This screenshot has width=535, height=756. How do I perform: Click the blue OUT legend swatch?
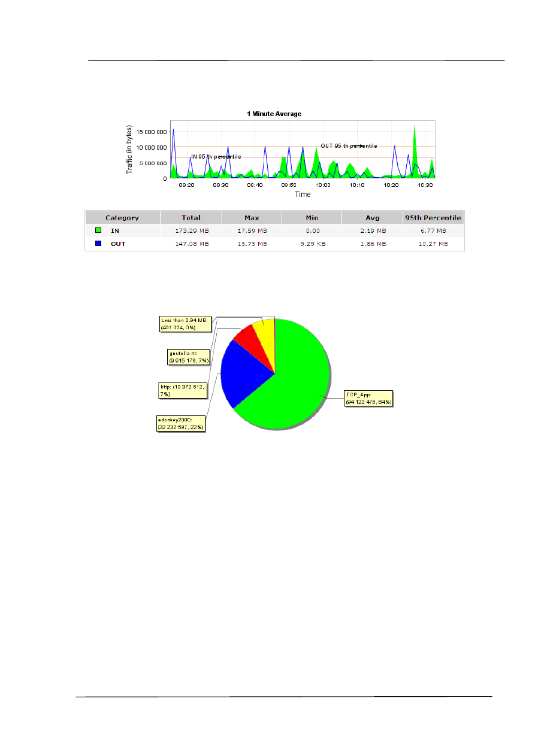[98, 244]
